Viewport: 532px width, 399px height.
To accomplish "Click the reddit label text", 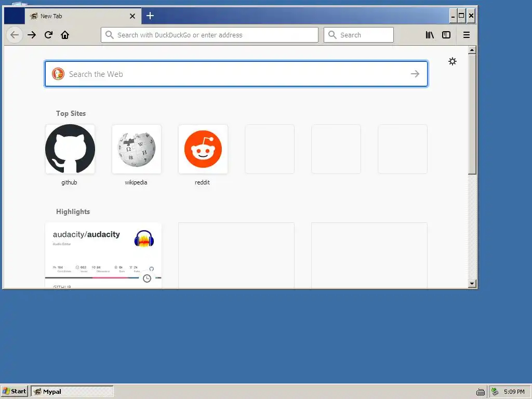I will (202, 182).
